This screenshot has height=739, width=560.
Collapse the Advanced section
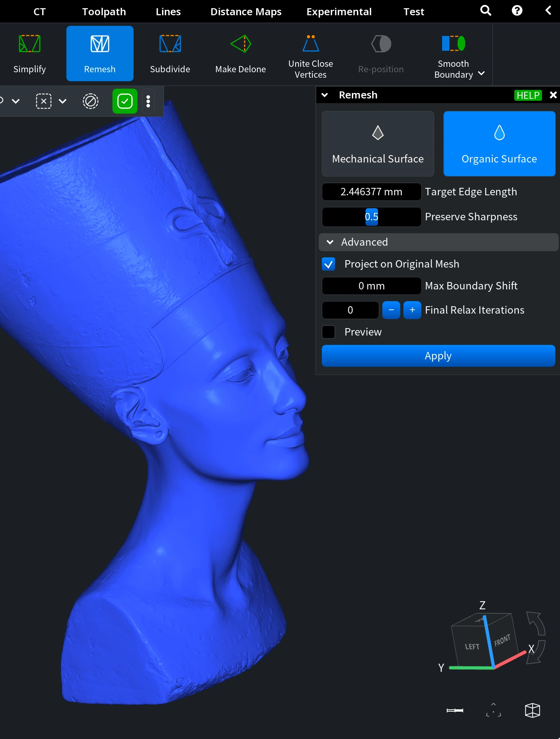(x=439, y=242)
